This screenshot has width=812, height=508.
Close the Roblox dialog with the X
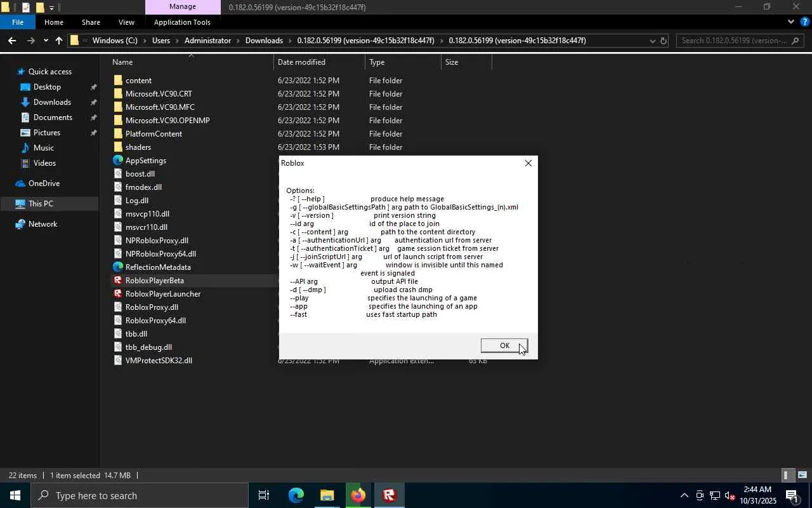coord(528,163)
